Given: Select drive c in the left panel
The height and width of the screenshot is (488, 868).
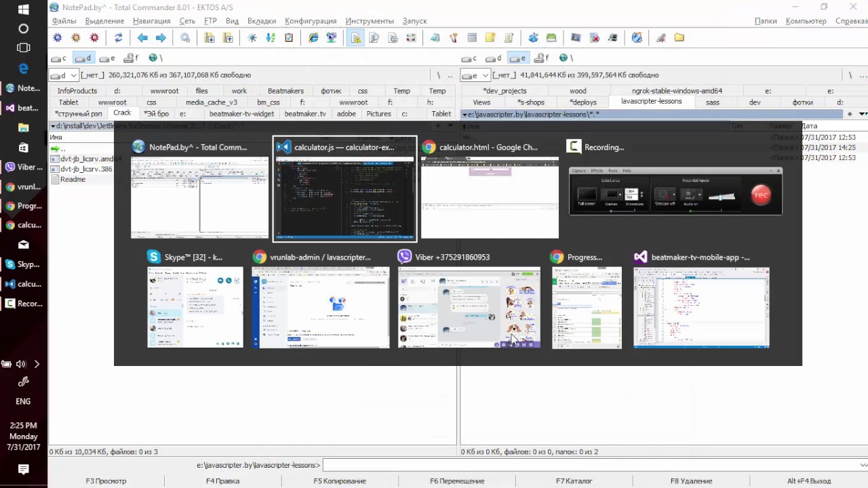Looking at the screenshot, I should pyautogui.click(x=60, y=58).
